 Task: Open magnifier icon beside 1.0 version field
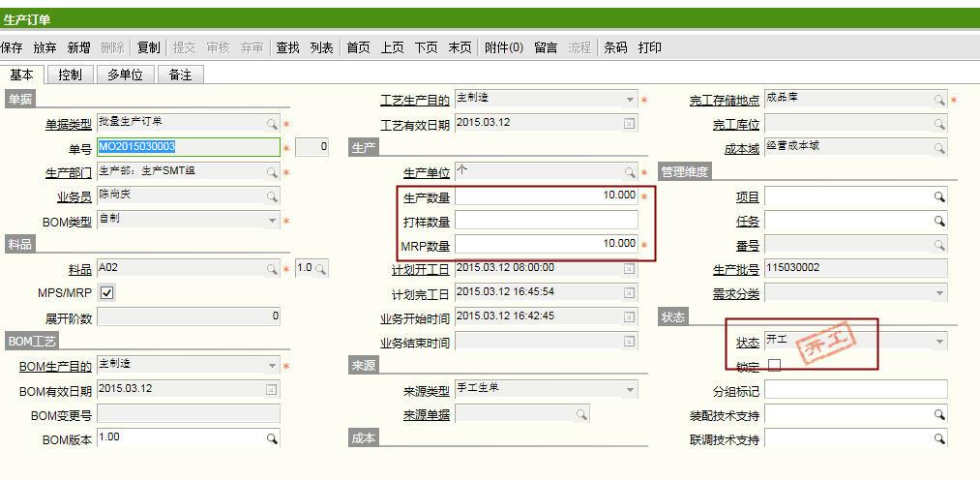(320, 269)
